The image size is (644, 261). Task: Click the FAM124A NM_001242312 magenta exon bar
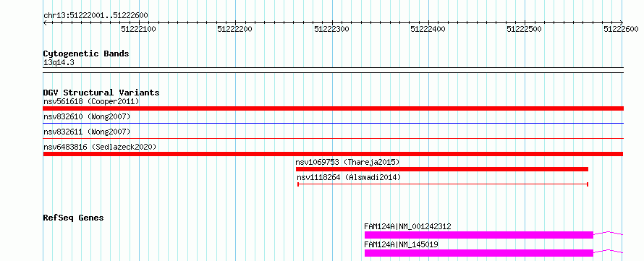[x=479, y=235]
